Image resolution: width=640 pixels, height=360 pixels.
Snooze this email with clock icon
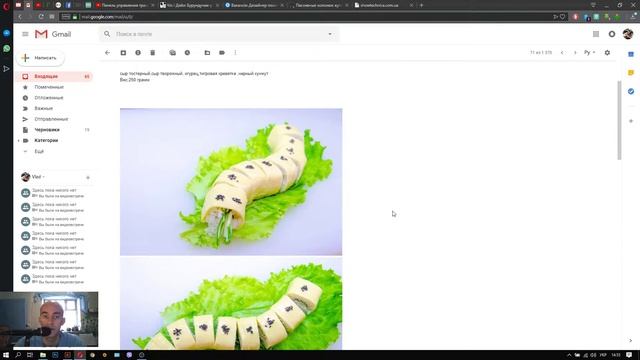pos(187,52)
